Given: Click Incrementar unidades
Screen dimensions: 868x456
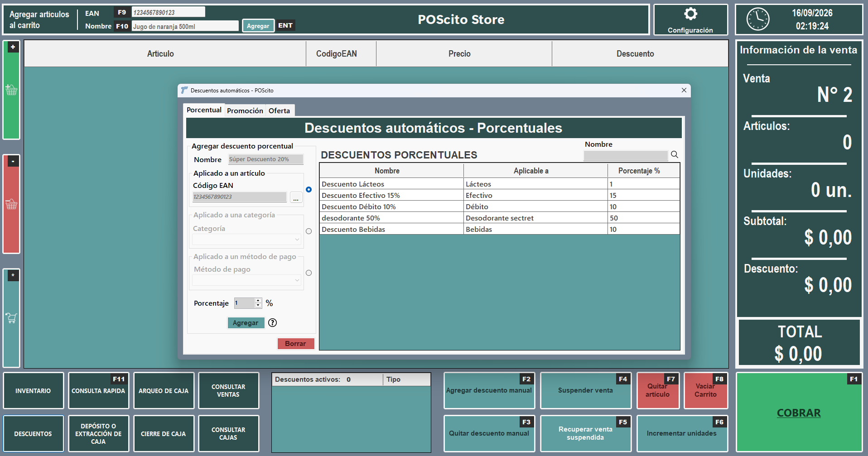Looking at the screenshot, I should [x=682, y=434].
